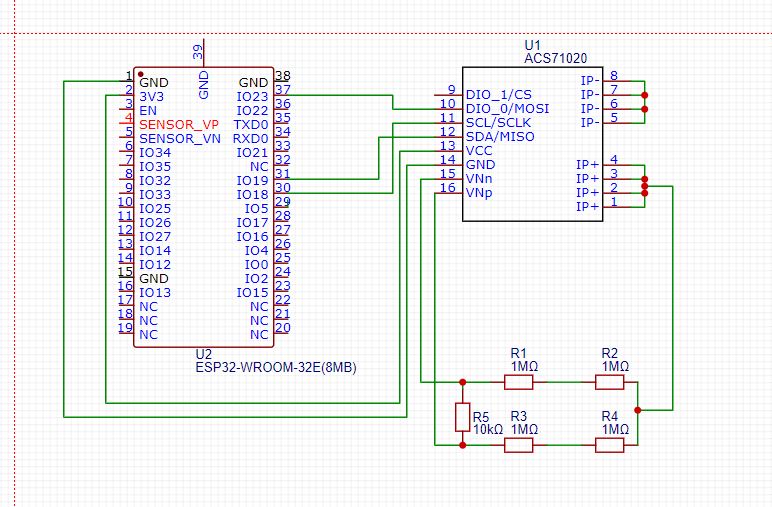The width and height of the screenshot is (772, 507).
Task: Select the VCC pin label on U1
Action: [479, 151]
